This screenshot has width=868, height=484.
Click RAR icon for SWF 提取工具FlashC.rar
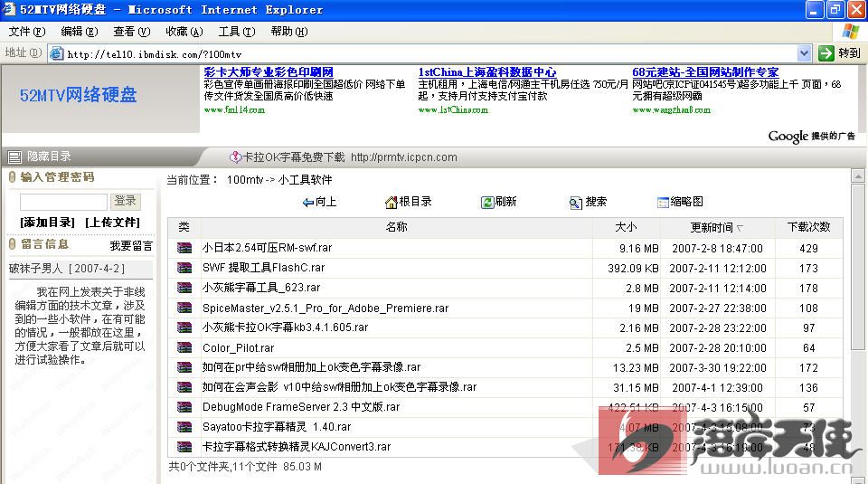[184, 268]
